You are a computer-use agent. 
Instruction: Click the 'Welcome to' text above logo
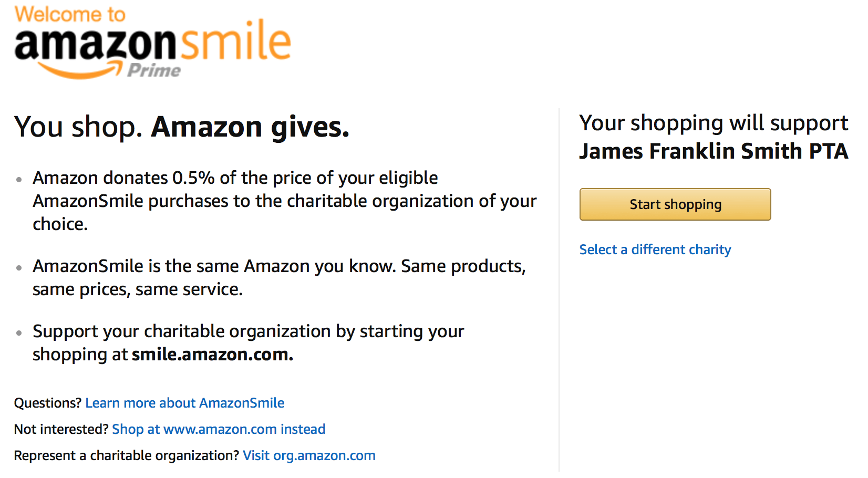click(x=70, y=14)
